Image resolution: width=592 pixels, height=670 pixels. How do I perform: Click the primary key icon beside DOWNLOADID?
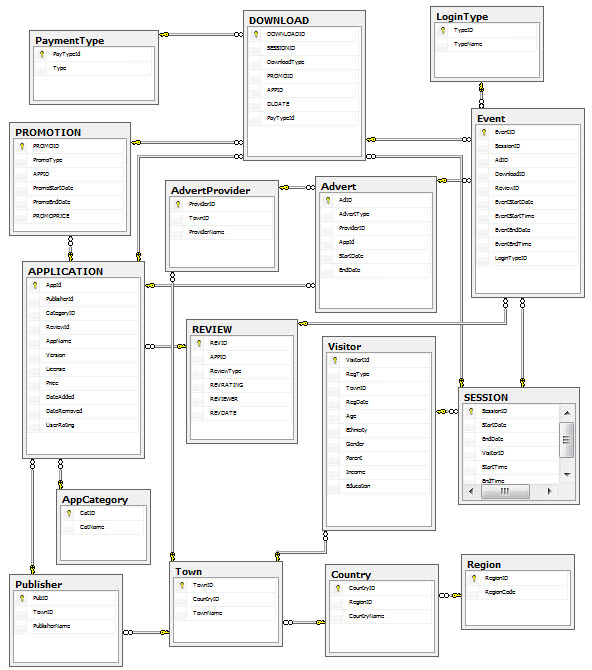pyautogui.click(x=256, y=34)
